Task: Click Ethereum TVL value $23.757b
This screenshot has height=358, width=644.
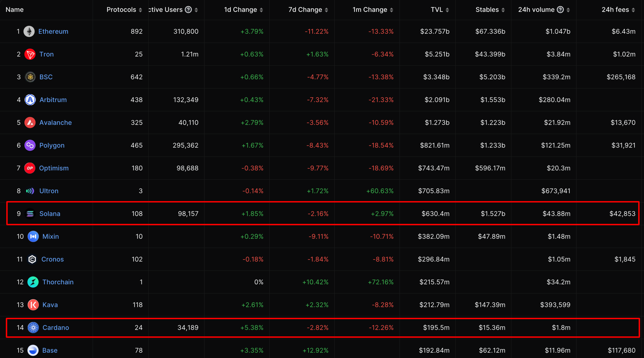Action: 435,31
